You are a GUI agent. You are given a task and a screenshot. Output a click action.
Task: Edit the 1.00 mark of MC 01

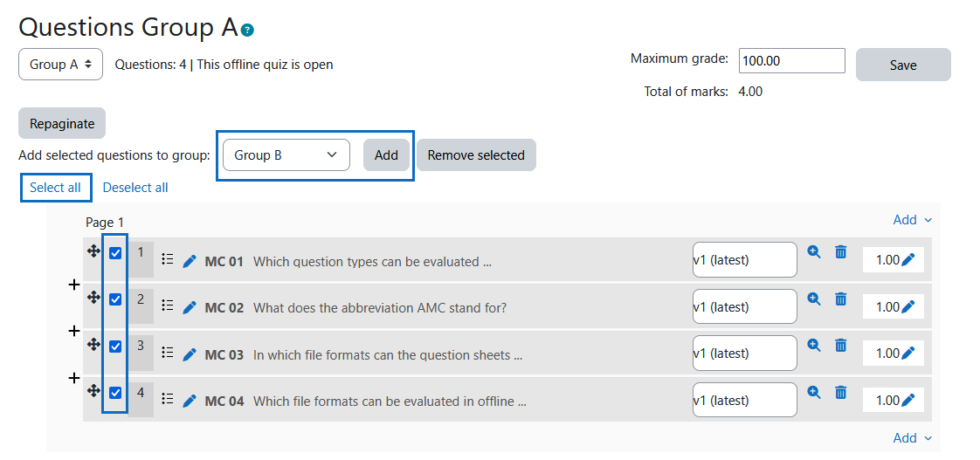[908, 260]
